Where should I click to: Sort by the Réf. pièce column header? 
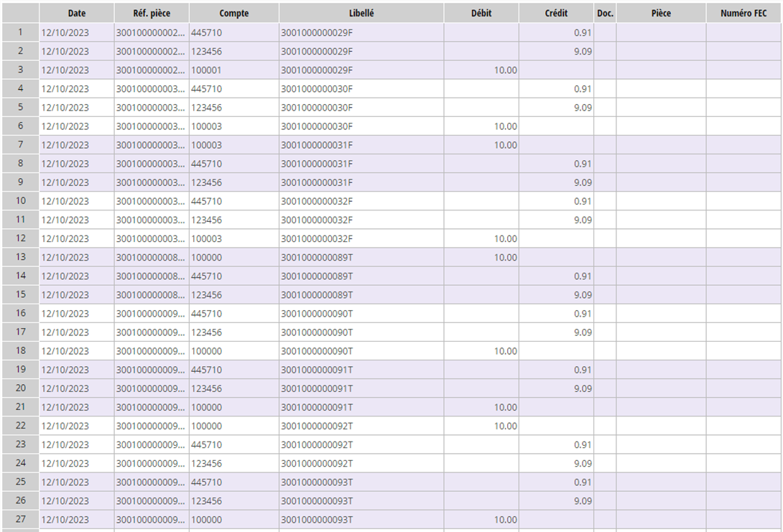[x=152, y=13]
